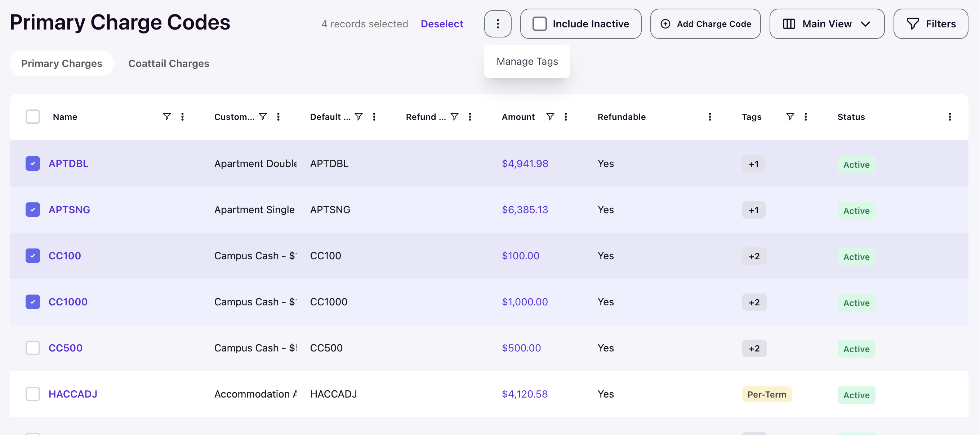This screenshot has height=435, width=980.
Task: Toggle the select-all header checkbox
Action: pos(33,116)
